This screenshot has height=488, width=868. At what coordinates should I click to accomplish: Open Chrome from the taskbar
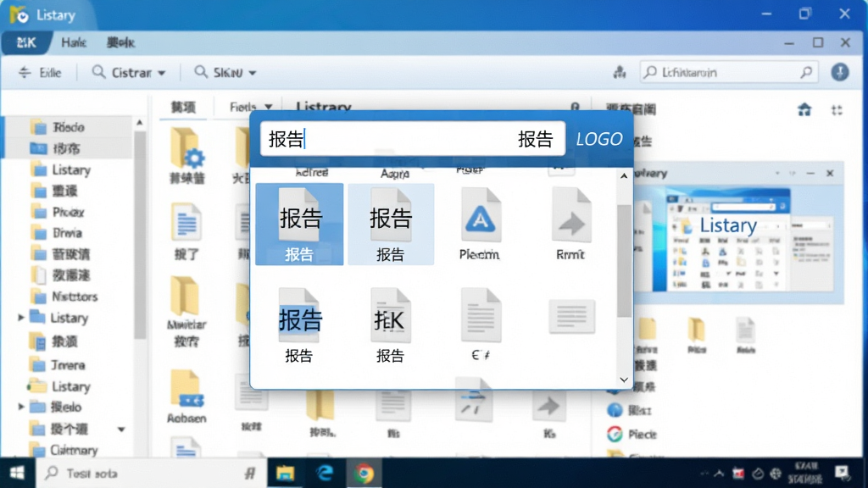tap(364, 474)
